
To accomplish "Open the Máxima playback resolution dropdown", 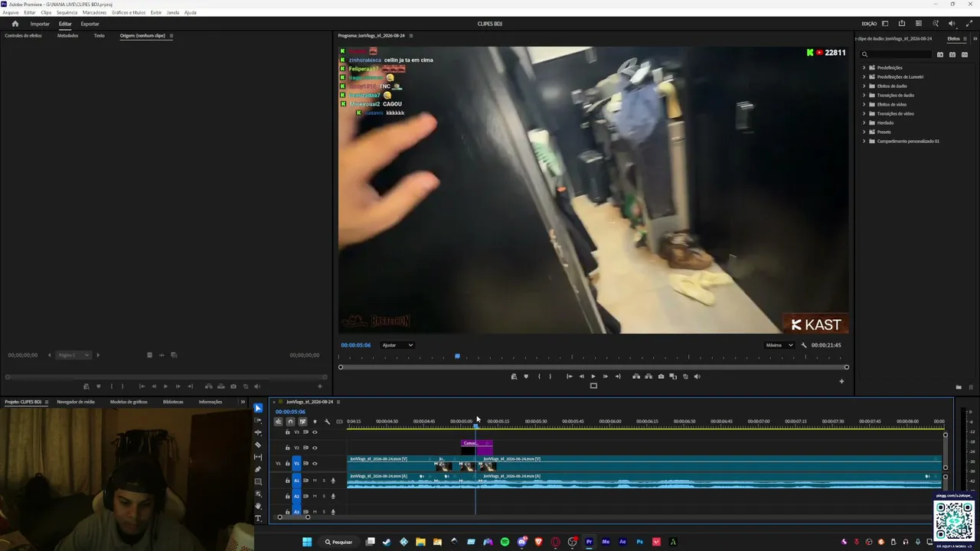I will [779, 345].
